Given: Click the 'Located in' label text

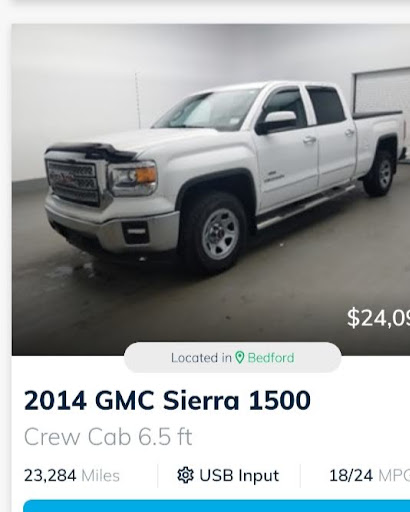Looking at the screenshot, I should point(201,358).
